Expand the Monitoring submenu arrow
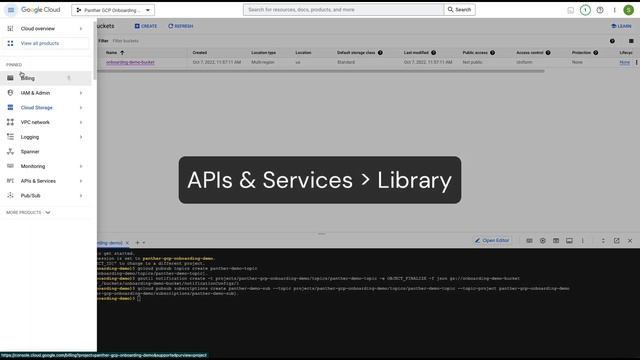Screen dimensions: 640x360 [x=81, y=167]
